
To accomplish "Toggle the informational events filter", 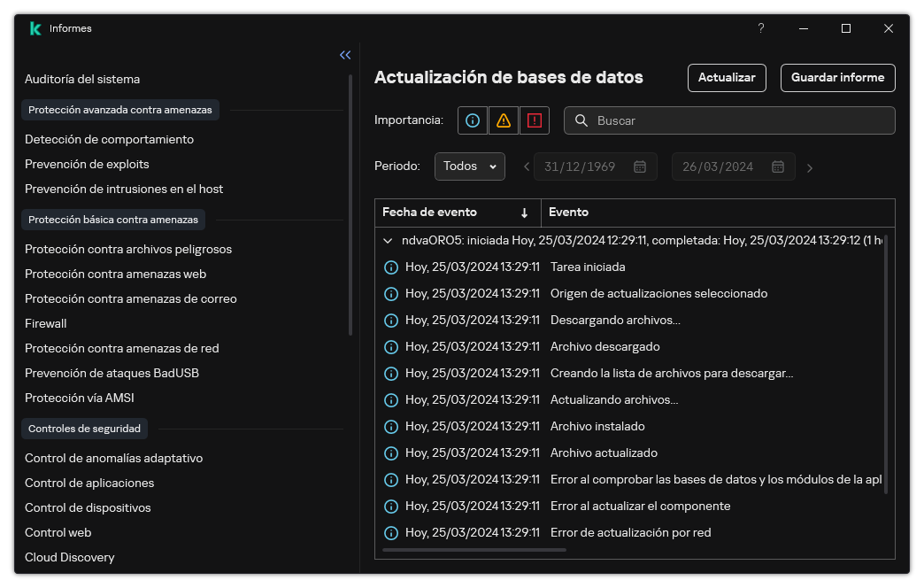I will pos(472,120).
